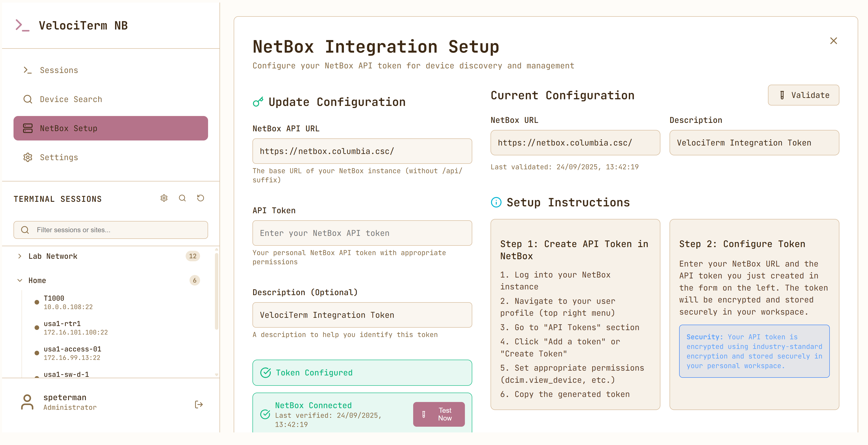Click the VelociTerm terminal logo icon
Image resolution: width=868 pixels, height=445 pixels.
coord(22,26)
